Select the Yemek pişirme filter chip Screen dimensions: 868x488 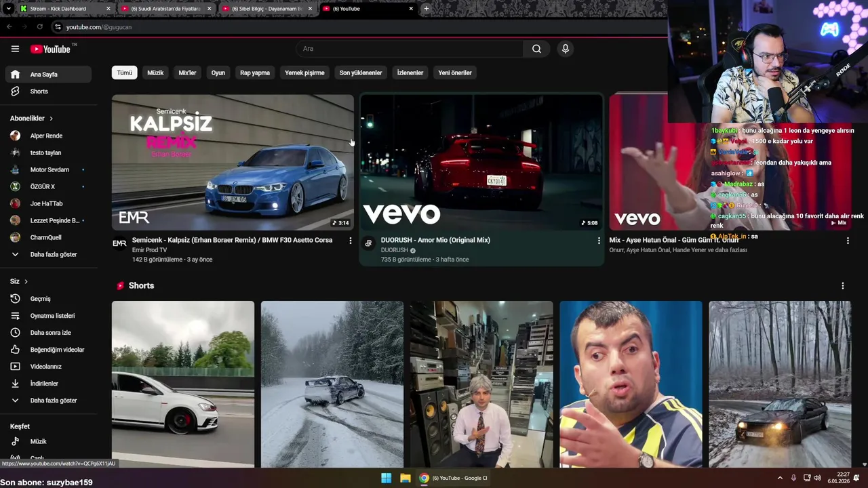click(x=304, y=73)
